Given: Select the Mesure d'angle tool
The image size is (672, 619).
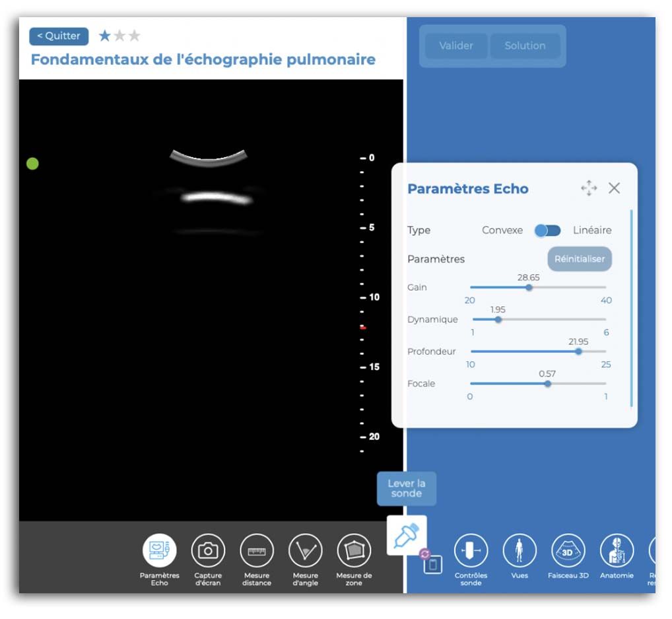Looking at the screenshot, I should 305,550.
